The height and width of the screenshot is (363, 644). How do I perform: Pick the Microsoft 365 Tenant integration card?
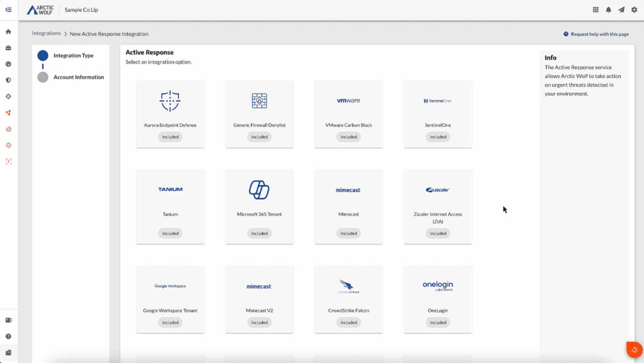(x=259, y=206)
